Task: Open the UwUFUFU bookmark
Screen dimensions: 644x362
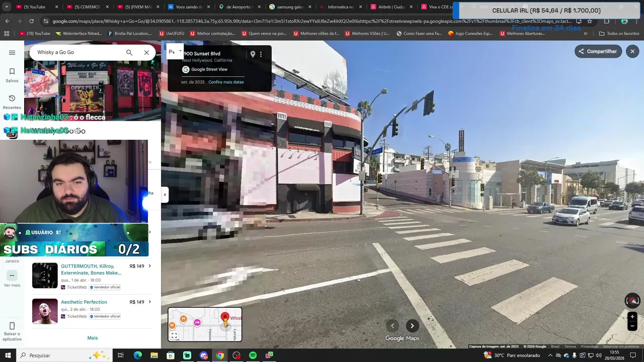Action: 172,33
